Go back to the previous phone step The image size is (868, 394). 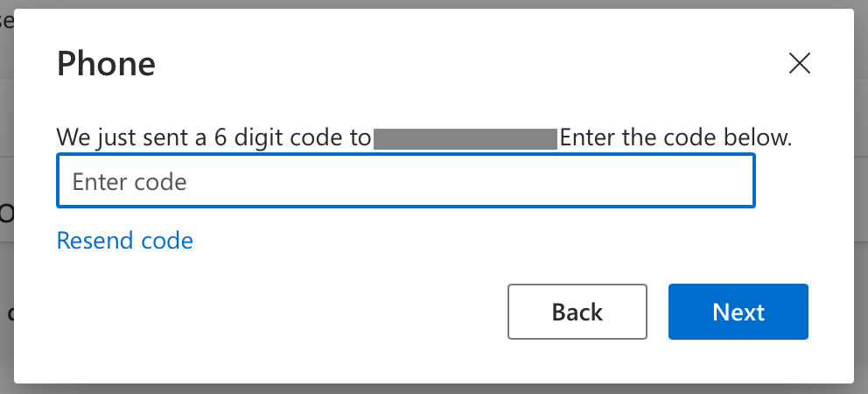click(577, 312)
